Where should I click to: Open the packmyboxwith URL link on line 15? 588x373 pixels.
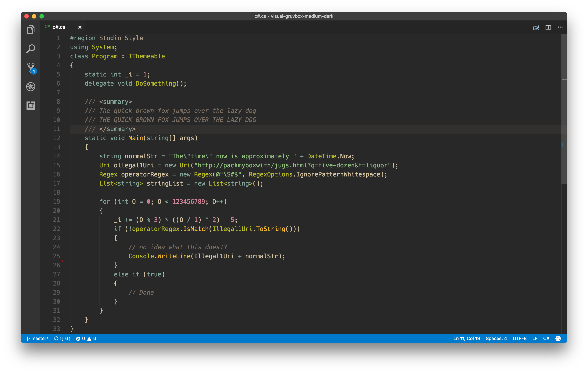click(292, 165)
